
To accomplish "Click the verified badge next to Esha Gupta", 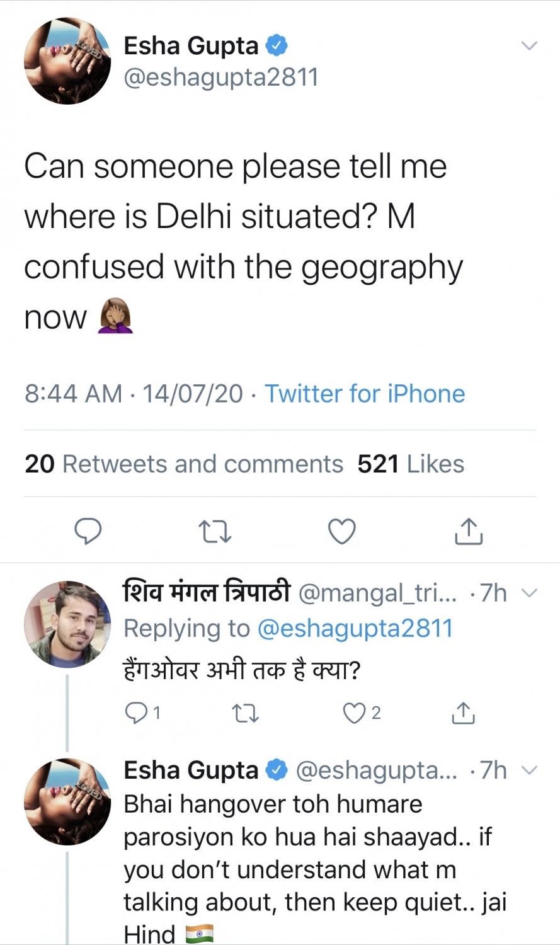I will [x=277, y=45].
